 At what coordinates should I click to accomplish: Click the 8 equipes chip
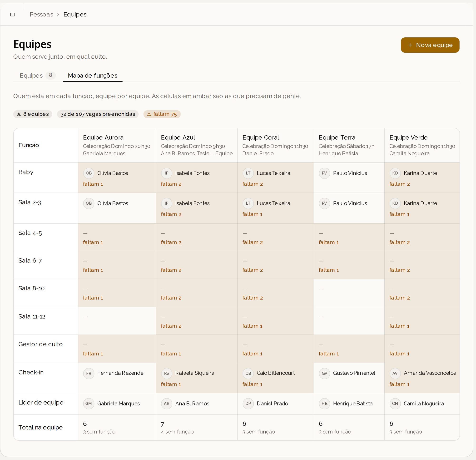pyautogui.click(x=33, y=114)
